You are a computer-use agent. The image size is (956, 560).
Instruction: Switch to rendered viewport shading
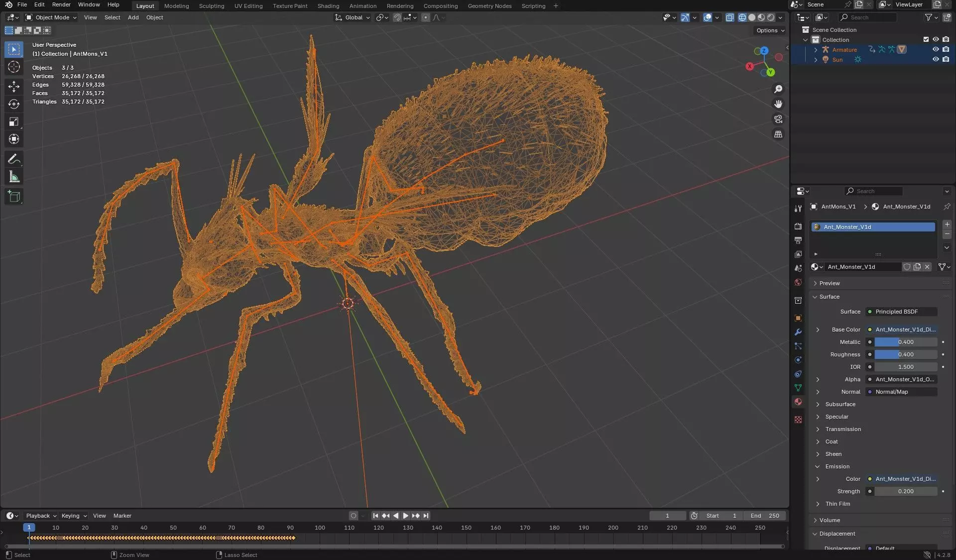771,17
